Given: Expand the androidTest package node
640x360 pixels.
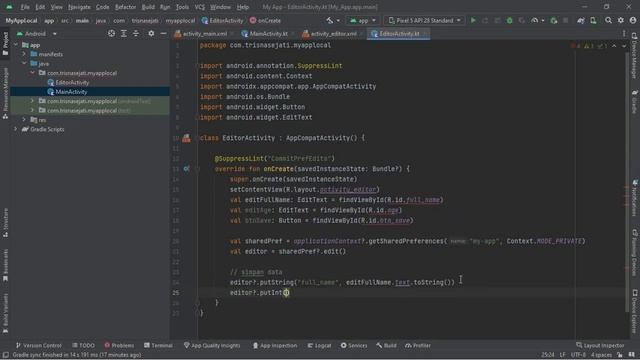Looking at the screenshot, I should point(32,101).
